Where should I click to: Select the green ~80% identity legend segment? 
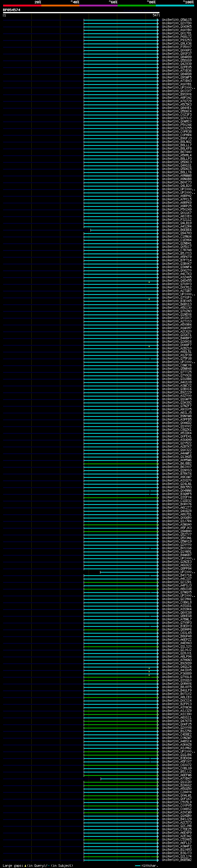point(137,6)
